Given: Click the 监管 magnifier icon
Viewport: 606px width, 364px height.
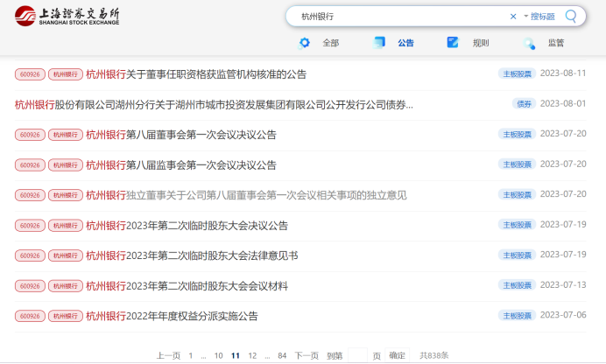Looking at the screenshot, I should 529,43.
